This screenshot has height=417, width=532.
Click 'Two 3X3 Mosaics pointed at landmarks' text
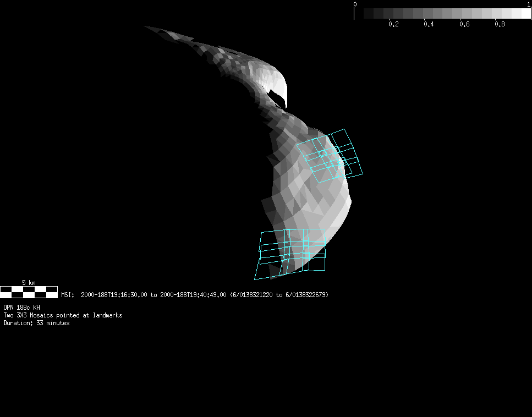coord(63,315)
